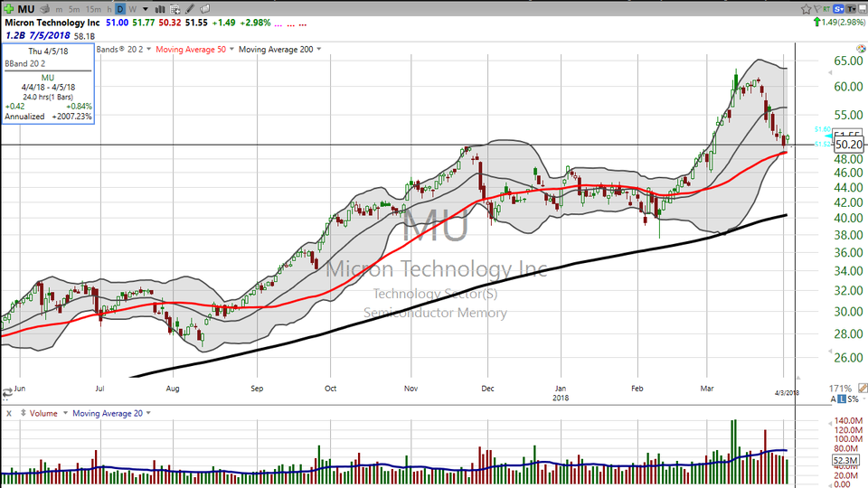Click the green plus add-symbol icon

[x=9, y=9]
